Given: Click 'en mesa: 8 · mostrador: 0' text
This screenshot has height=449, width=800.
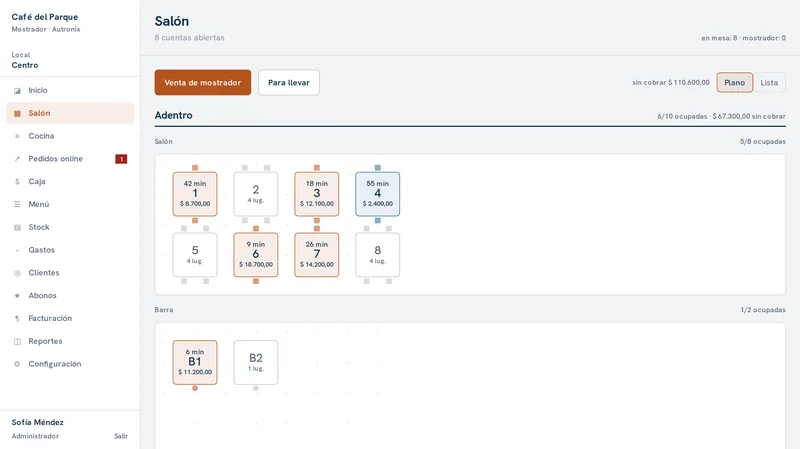Looking at the screenshot, I should click(743, 38).
